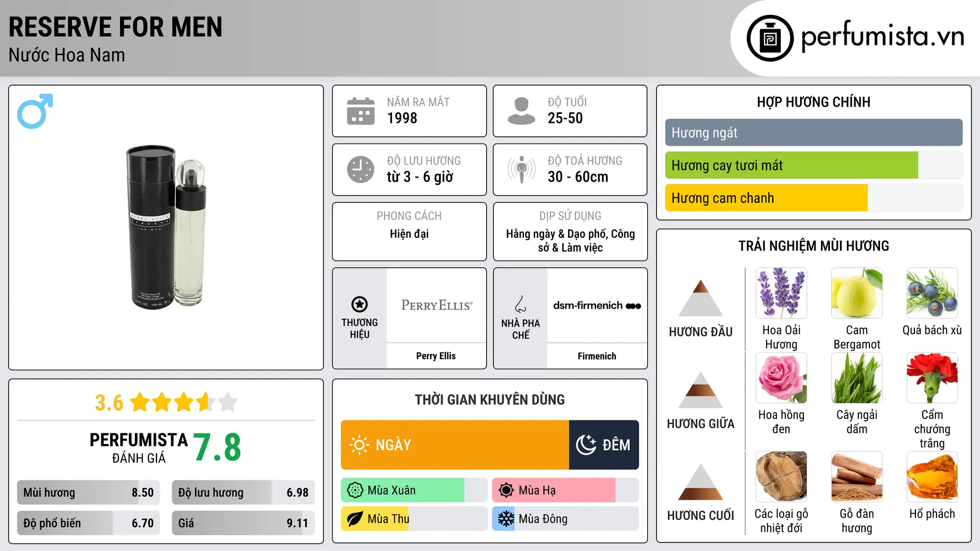
Task: Click the launch year value 1998
Action: tap(402, 118)
